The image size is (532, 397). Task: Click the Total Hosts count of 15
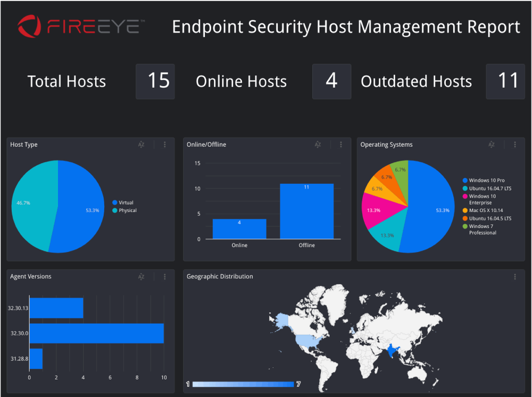(x=158, y=81)
